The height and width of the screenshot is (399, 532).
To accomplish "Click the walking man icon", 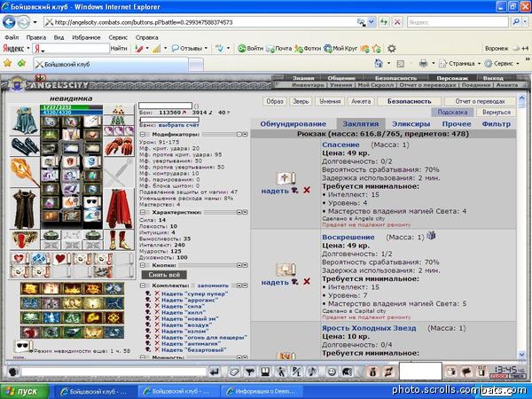I will 281,372.
